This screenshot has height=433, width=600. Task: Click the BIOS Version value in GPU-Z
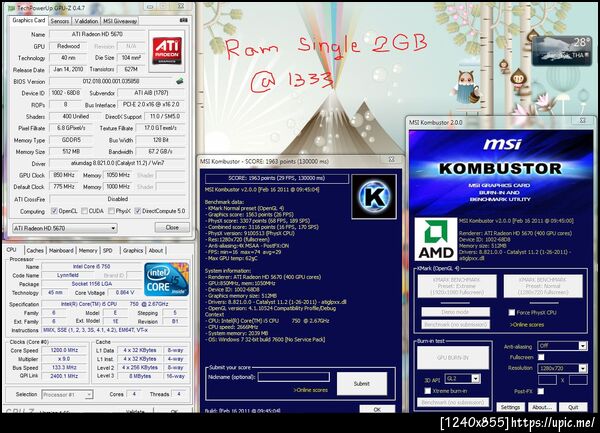111,81
